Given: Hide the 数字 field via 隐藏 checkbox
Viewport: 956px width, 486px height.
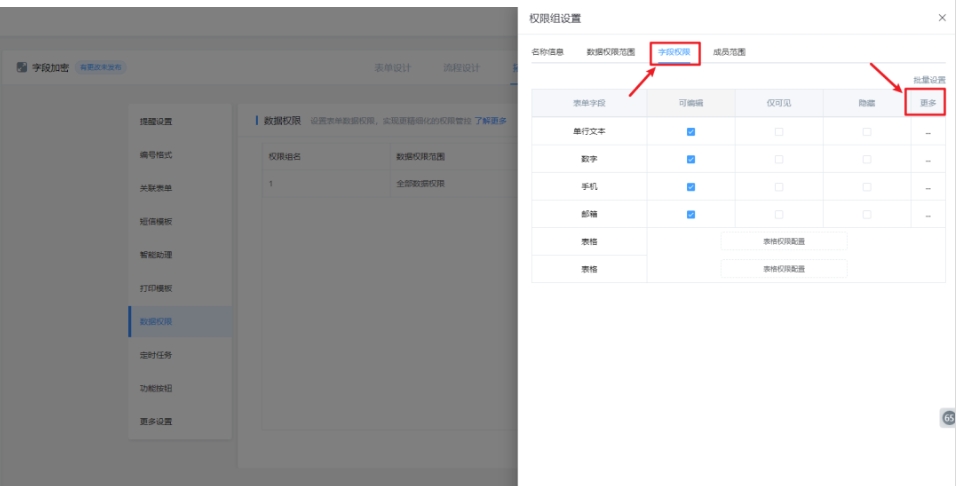Looking at the screenshot, I should click(867, 159).
